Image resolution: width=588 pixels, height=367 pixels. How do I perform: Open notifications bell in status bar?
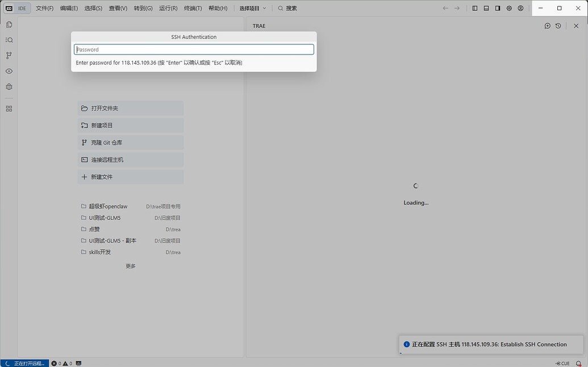coord(578,363)
